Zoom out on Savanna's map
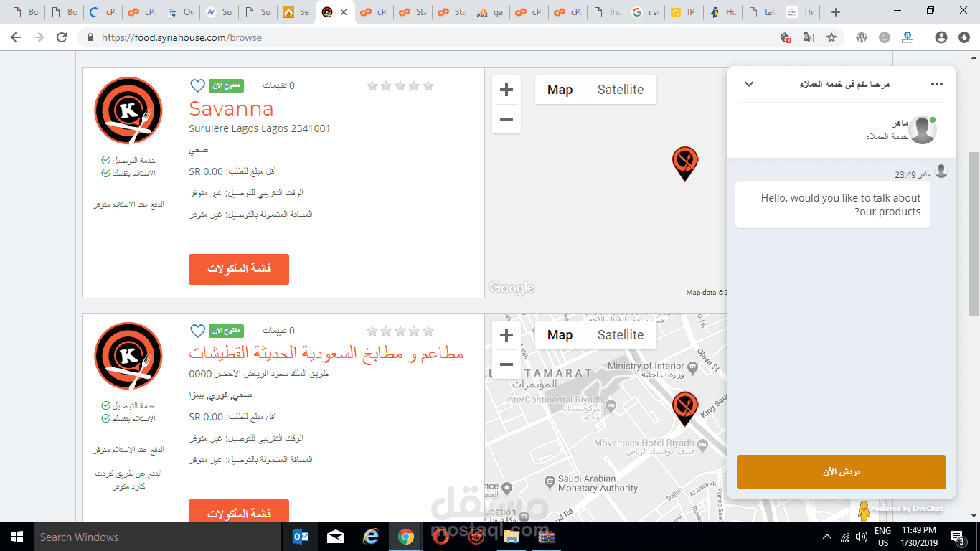Viewport: 980px width, 551px height. click(507, 119)
